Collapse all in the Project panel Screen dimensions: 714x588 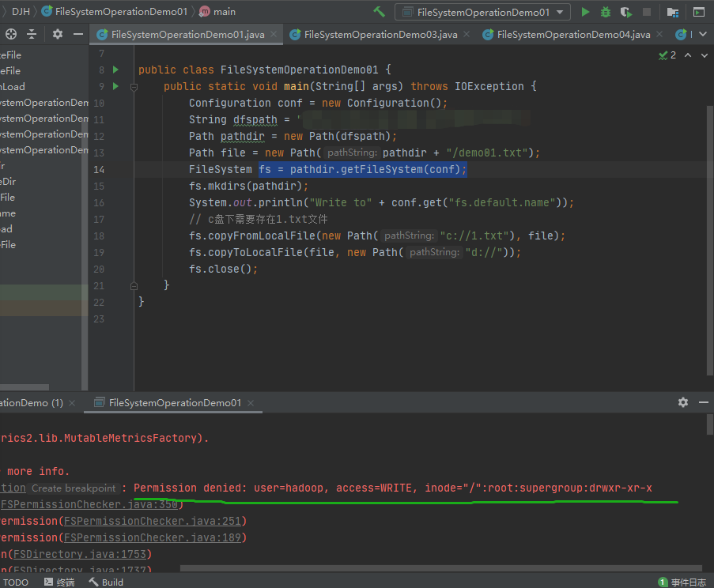tap(32, 34)
